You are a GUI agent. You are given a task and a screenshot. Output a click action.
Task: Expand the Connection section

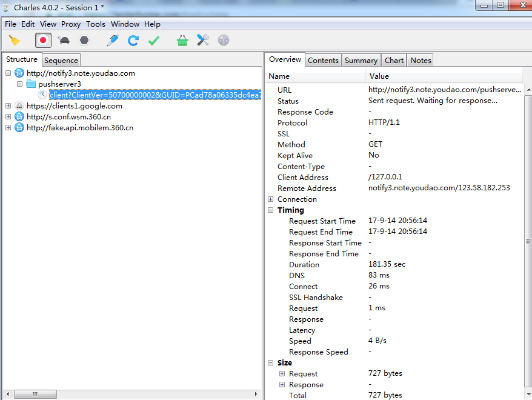[x=270, y=199]
